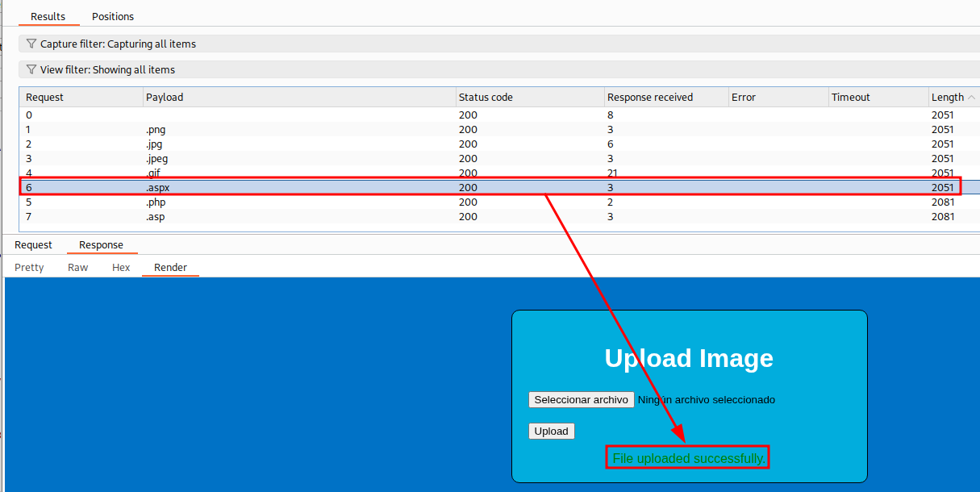Viewport: 980px width, 492px height.
Task: Select the Render response view
Action: coord(170,267)
